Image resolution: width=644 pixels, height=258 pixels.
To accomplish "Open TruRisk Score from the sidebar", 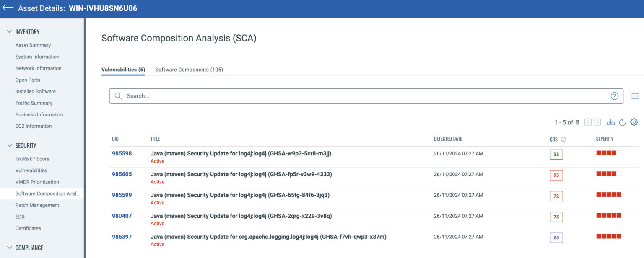I will coord(33,159).
